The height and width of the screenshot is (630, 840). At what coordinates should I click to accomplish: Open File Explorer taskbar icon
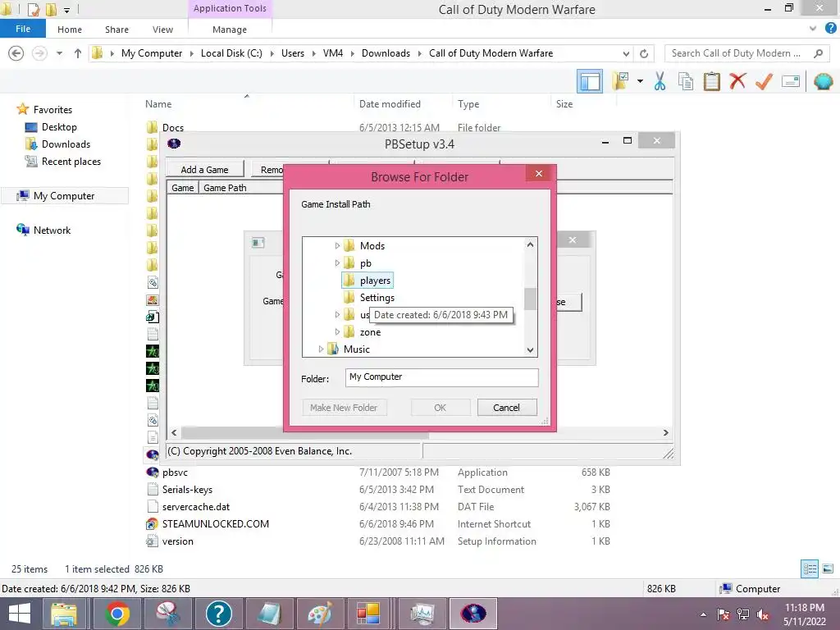[64, 614]
